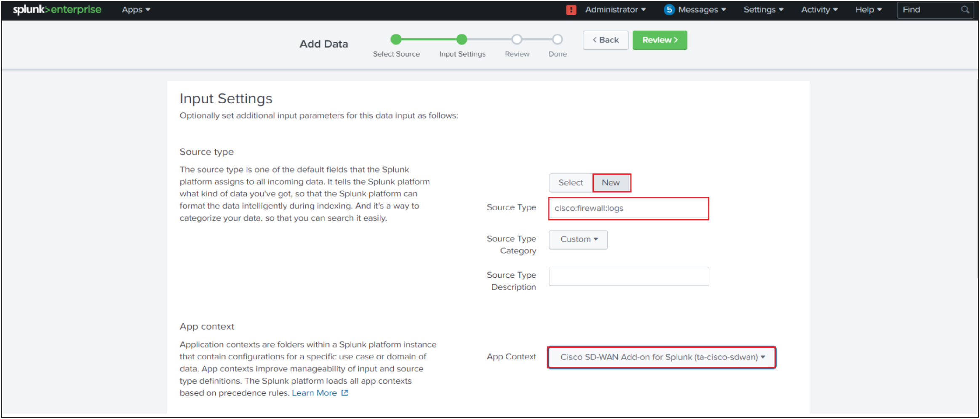Click the red alert warning icon

click(571, 10)
